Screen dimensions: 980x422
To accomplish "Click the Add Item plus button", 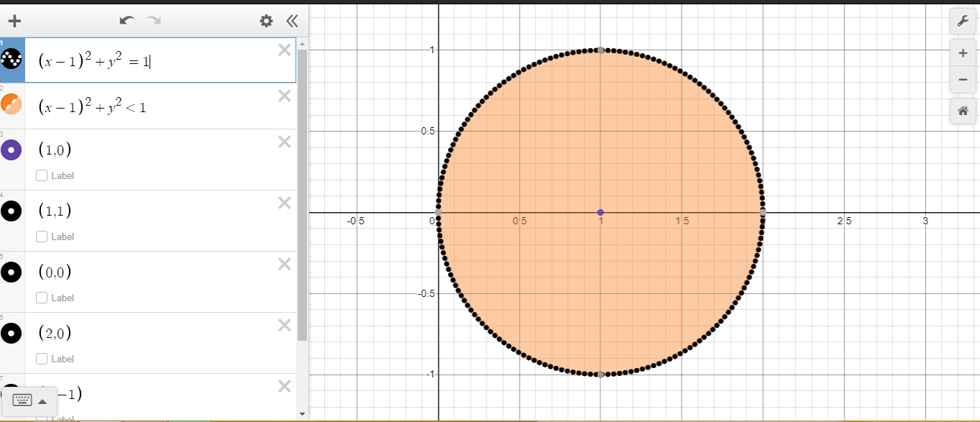I will click(x=14, y=21).
